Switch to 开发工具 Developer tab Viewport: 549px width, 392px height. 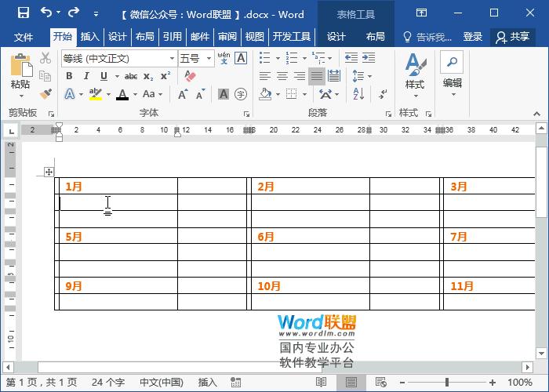291,36
